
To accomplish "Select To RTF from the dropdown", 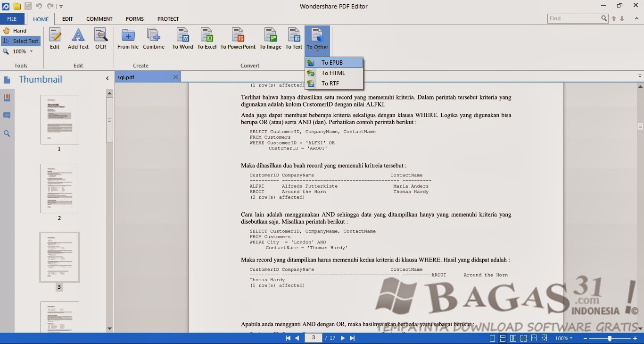I will coord(334,84).
